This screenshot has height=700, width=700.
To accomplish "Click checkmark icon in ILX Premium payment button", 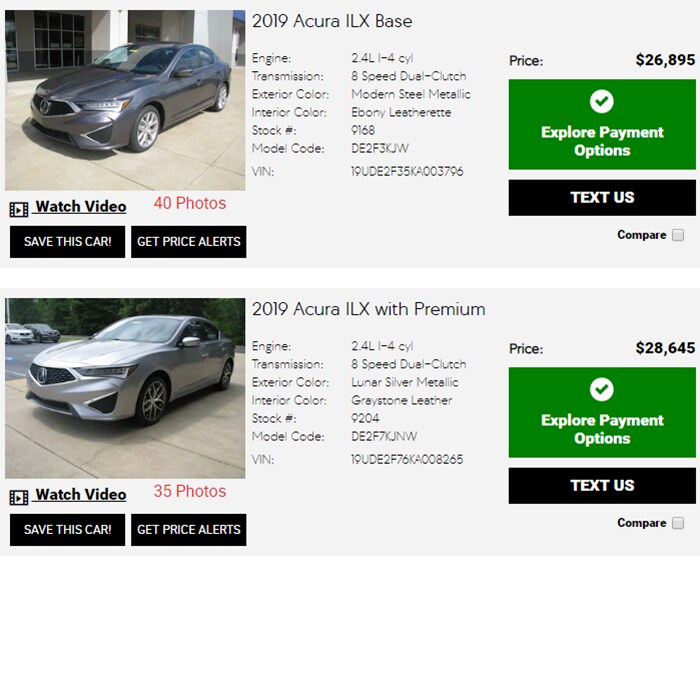I will (601, 389).
